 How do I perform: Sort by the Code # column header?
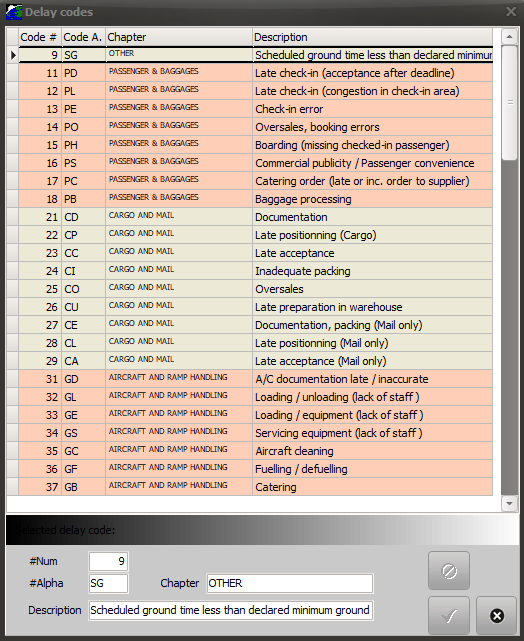tap(40, 37)
